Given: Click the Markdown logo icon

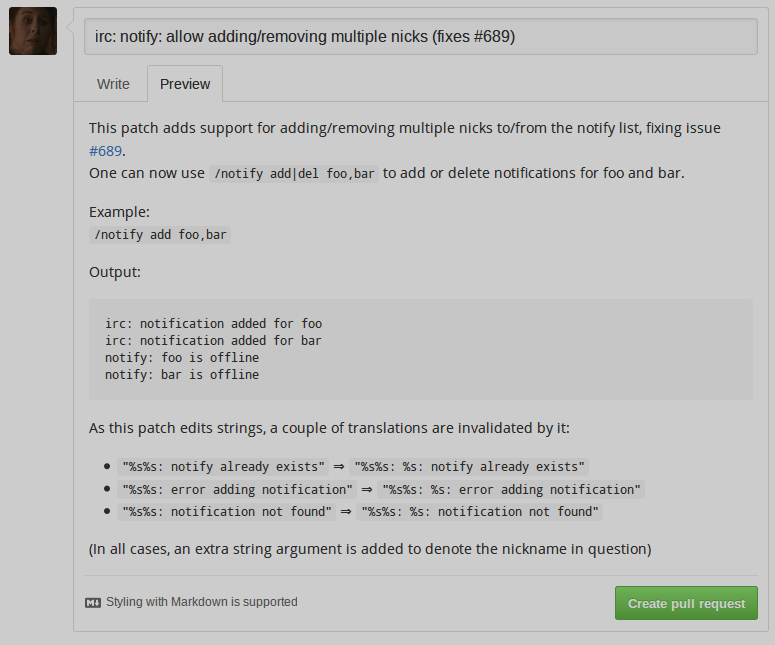Looking at the screenshot, I should point(93,602).
